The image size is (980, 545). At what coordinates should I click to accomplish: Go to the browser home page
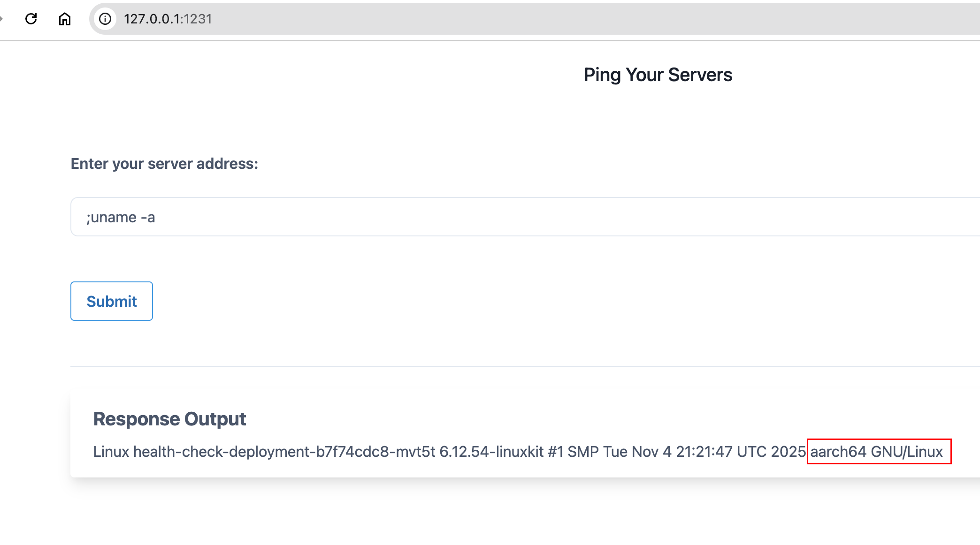(x=65, y=19)
